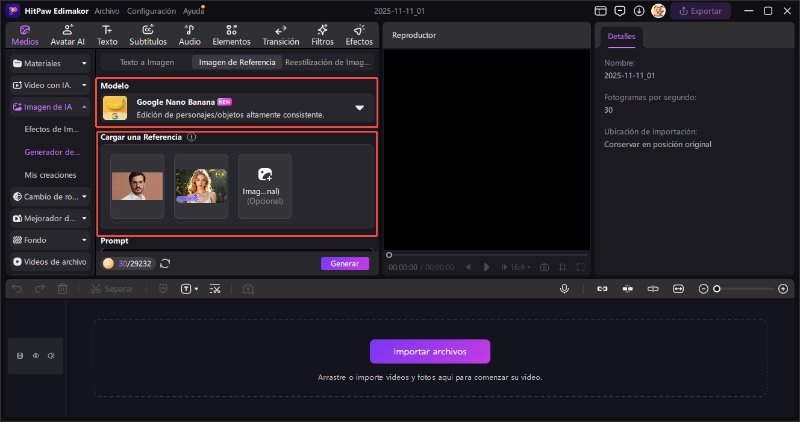Screen dimensions: 800x422
Task: Expand the Mejorador d... section
Action: click(x=50, y=218)
